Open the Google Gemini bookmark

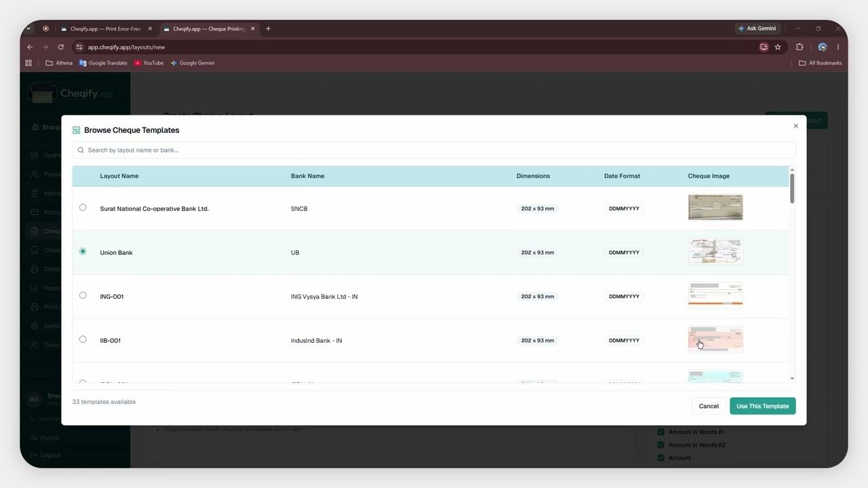(x=192, y=63)
